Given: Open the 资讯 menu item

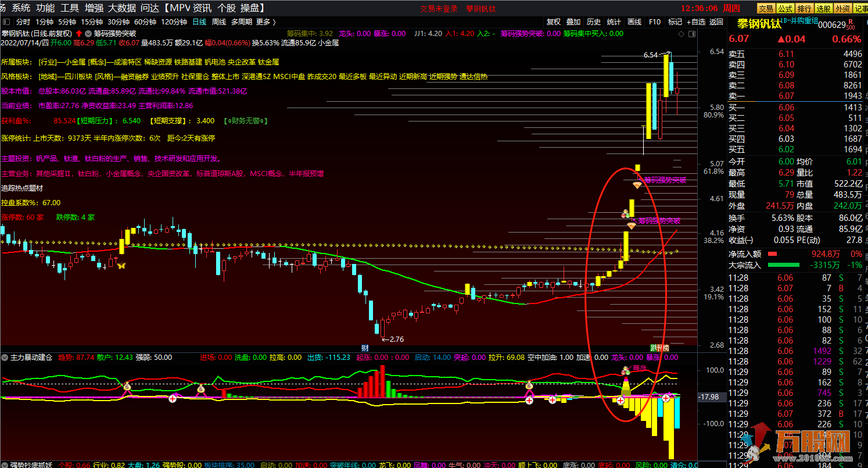Looking at the screenshot, I should click(203, 8).
